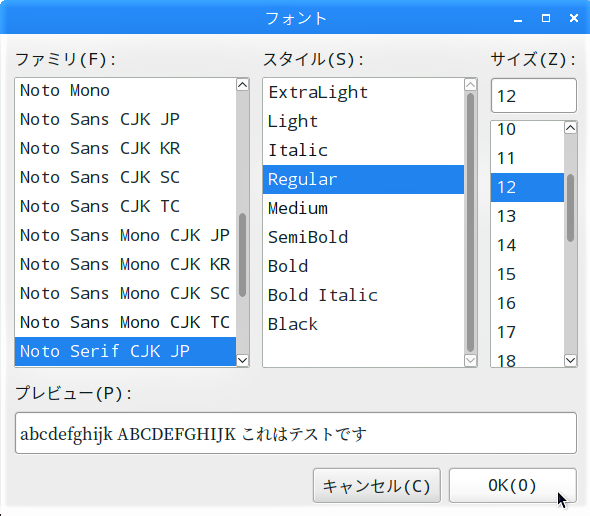Select font size 14
This screenshot has height=516, width=590.
pos(527,245)
